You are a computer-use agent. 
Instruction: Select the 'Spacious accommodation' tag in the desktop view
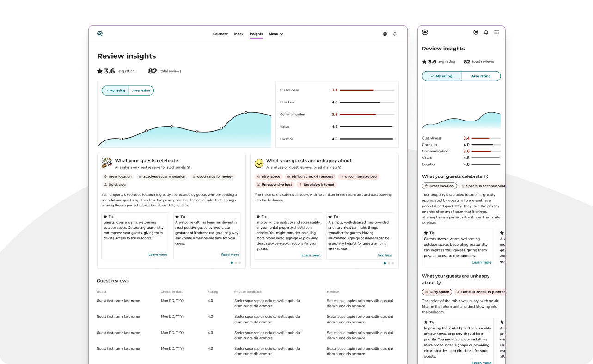(x=162, y=176)
